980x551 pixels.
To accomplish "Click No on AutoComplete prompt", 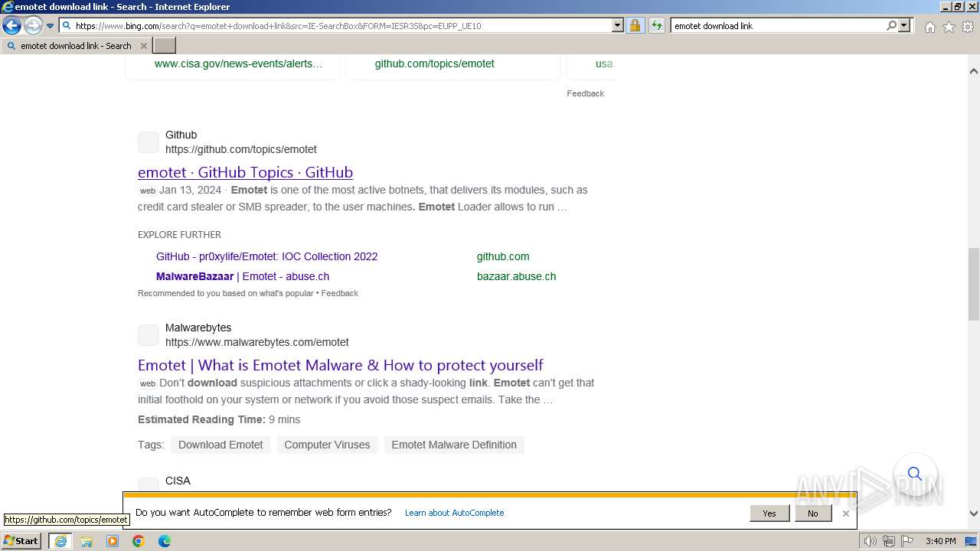I will (x=812, y=514).
